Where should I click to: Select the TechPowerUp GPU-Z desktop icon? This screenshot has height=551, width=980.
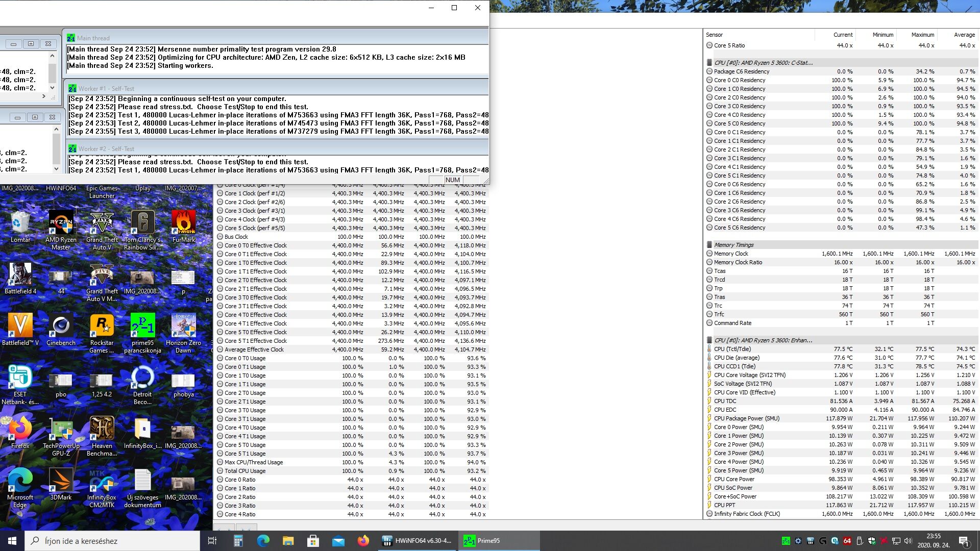click(61, 436)
